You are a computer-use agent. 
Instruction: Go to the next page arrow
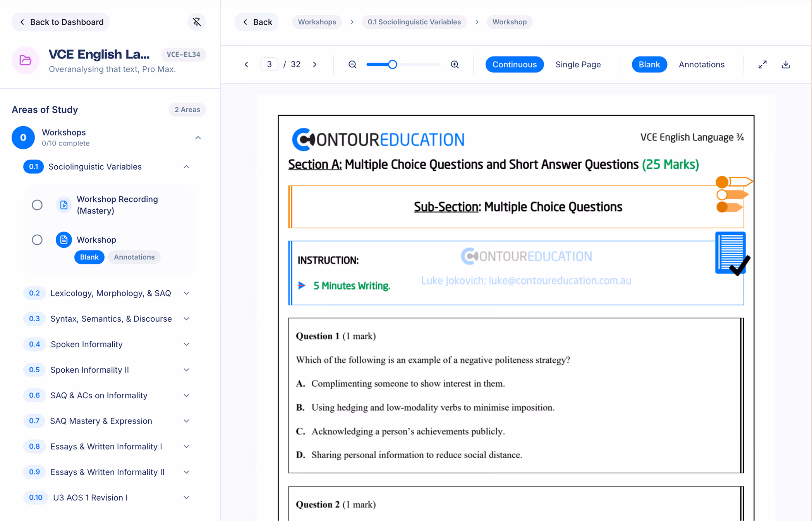315,65
